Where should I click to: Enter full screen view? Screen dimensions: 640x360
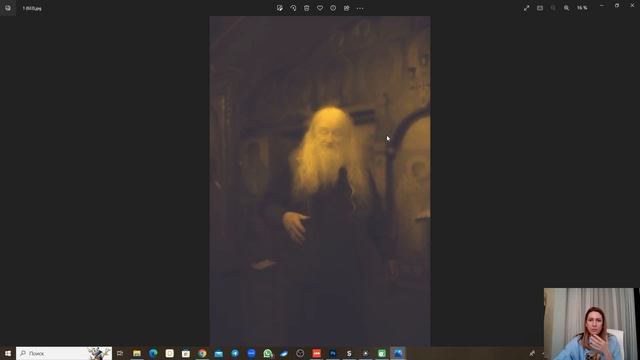coord(527,8)
